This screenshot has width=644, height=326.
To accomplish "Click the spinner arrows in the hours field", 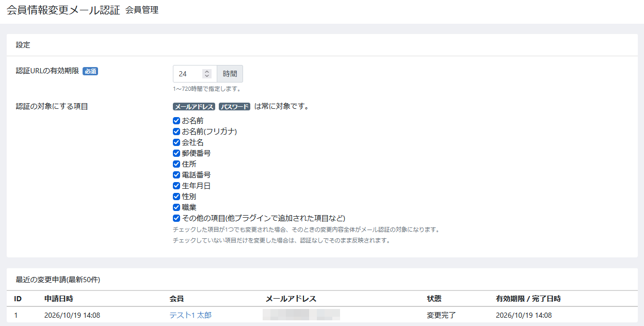I will [x=207, y=74].
